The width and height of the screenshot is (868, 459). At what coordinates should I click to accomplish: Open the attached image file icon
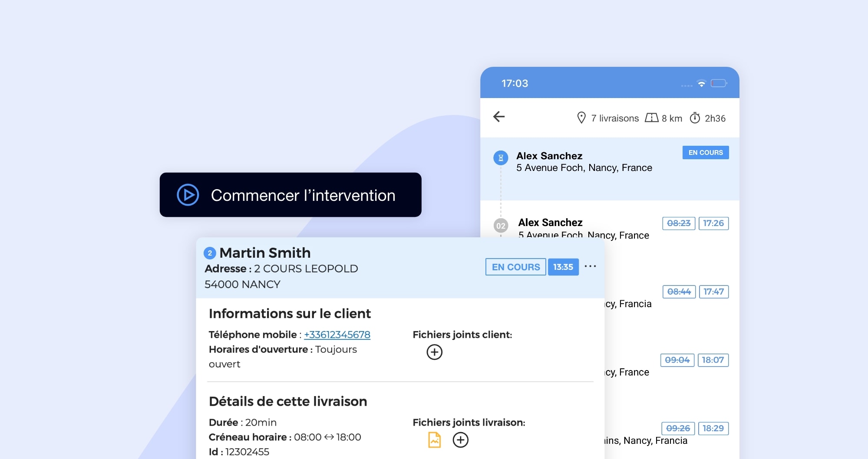[x=434, y=440]
